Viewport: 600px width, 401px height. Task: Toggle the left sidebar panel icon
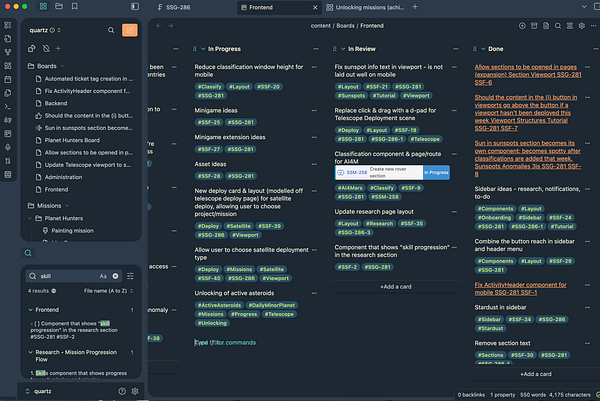pyautogui.click(x=135, y=7)
